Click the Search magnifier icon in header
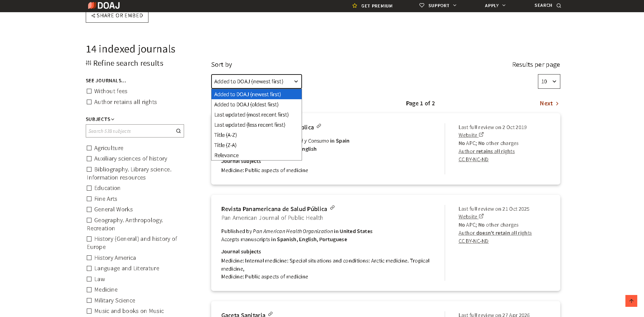 pos(559,5)
